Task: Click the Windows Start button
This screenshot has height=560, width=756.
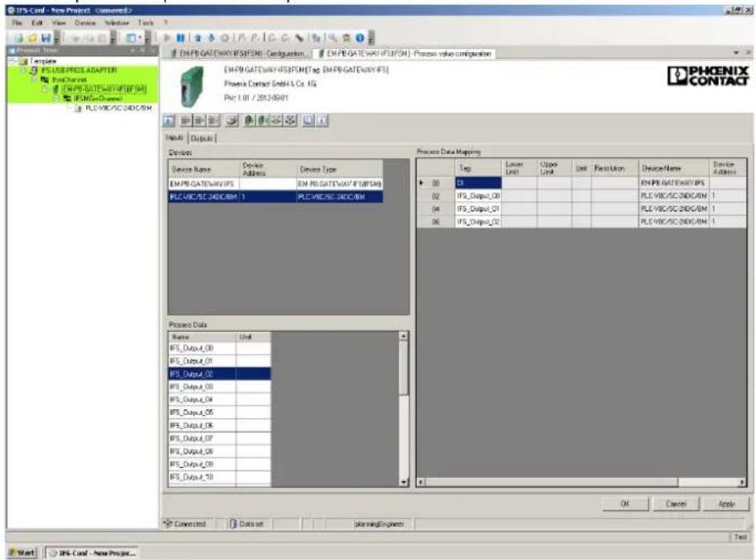Action: 22,553
